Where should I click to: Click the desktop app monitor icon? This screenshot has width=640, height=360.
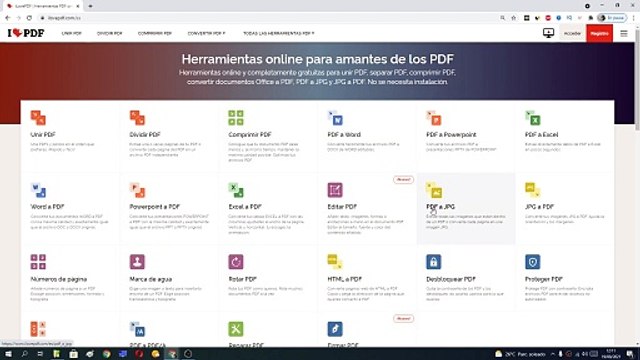pyautogui.click(x=549, y=33)
